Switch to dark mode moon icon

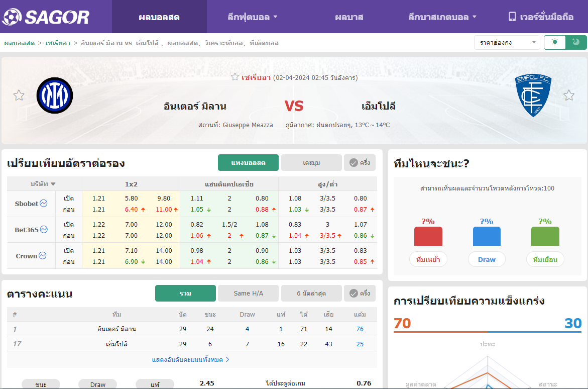pos(576,42)
